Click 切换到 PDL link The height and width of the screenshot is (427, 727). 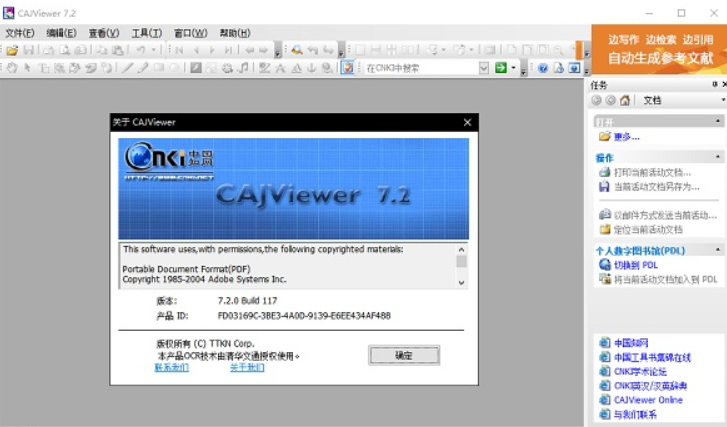click(x=636, y=265)
